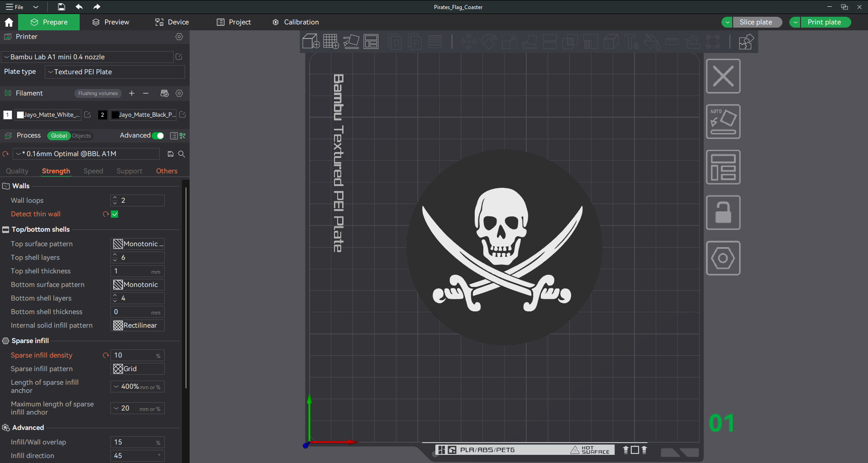Open filament settings gear icon
Viewport: 868px width, 463px height.
coord(179,93)
